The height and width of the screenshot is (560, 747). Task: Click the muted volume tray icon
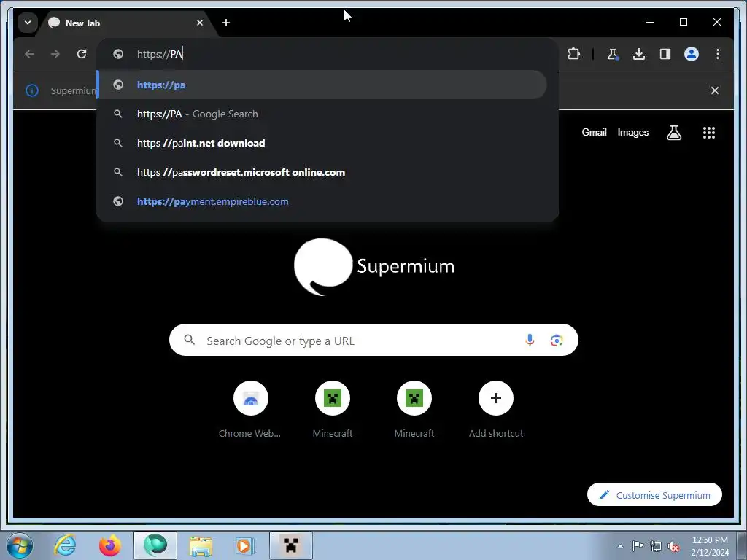[673, 547]
